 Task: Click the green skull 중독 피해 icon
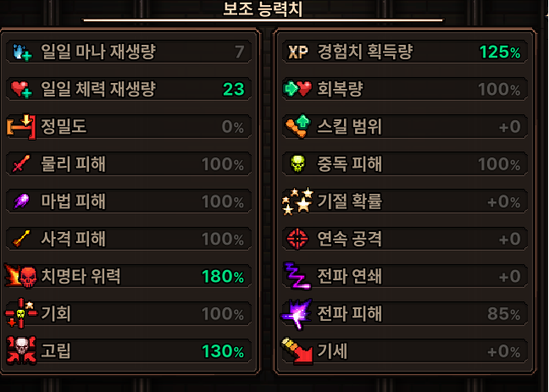click(x=297, y=163)
